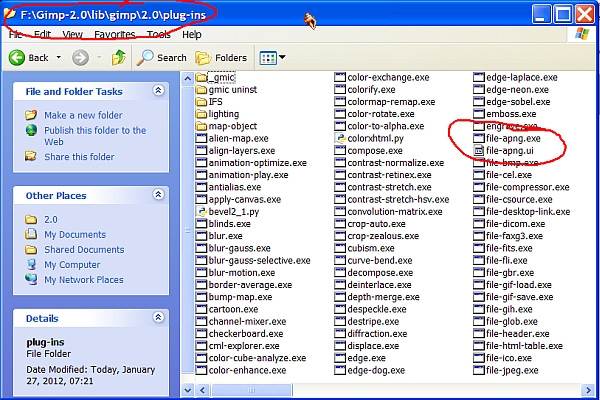The height and width of the screenshot is (400, 600).
Task: Select checkerboard.exe file name
Action: (x=246, y=334)
